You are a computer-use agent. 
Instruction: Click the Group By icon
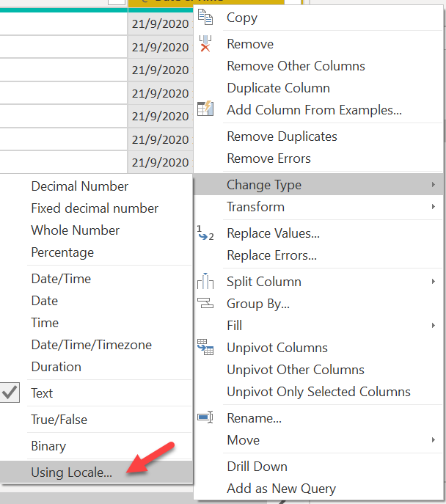205,303
